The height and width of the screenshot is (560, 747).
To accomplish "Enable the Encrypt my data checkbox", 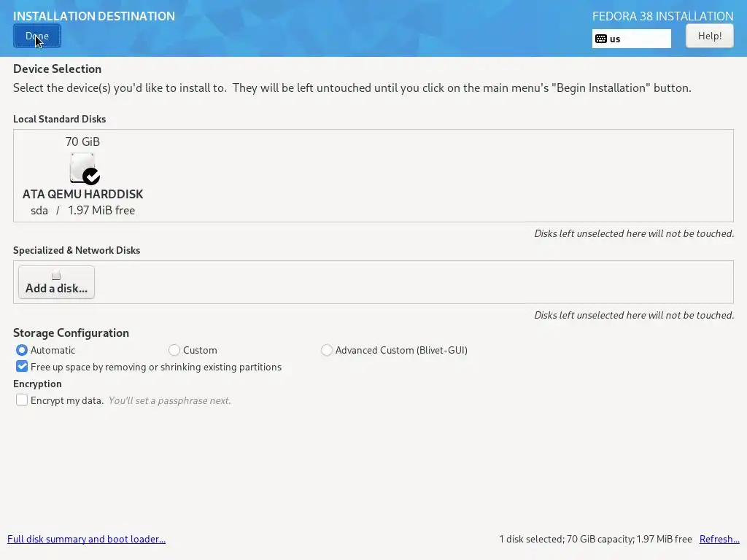I will tap(21, 400).
